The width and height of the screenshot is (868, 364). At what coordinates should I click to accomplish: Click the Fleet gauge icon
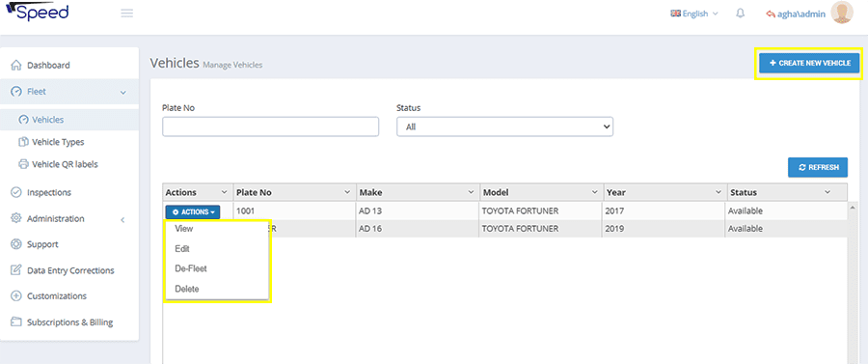(16, 92)
